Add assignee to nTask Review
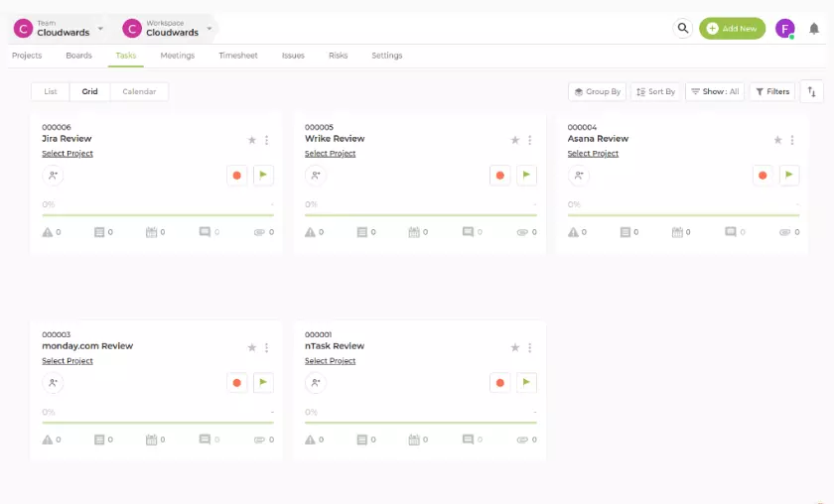This screenshot has height=504, width=834. (x=316, y=382)
